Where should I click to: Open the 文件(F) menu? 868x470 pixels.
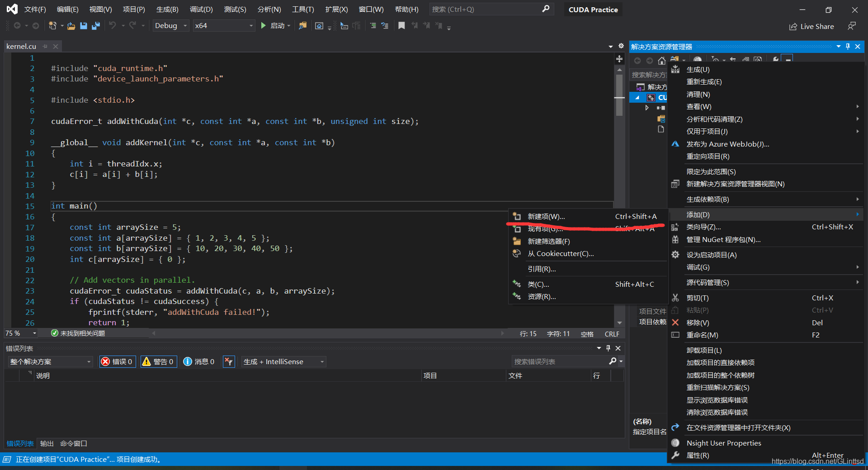pyautogui.click(x=35, y=9)
